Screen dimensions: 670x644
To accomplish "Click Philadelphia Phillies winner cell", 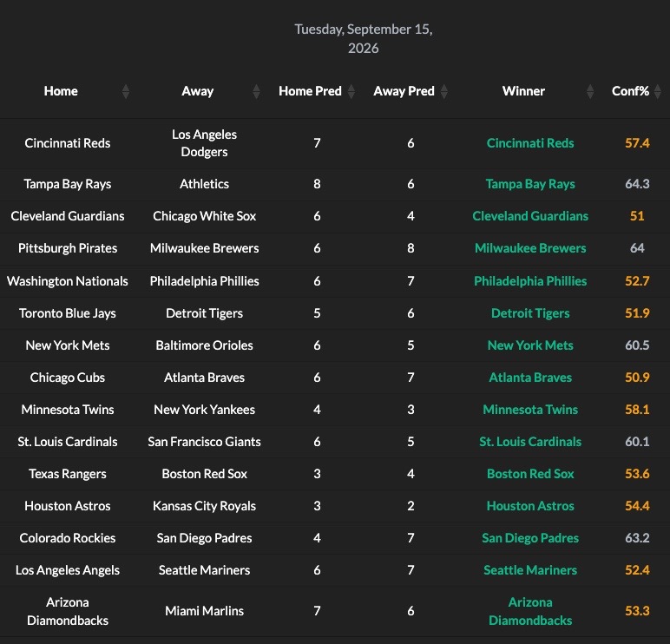I will click(x=530, y=281).
